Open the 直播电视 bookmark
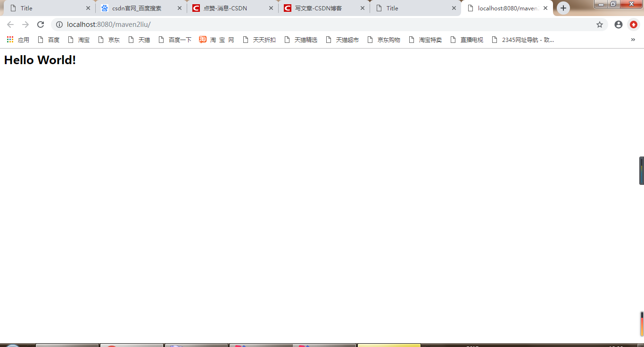644x347 pixels. pyautogui.click(x=466, y=40)
